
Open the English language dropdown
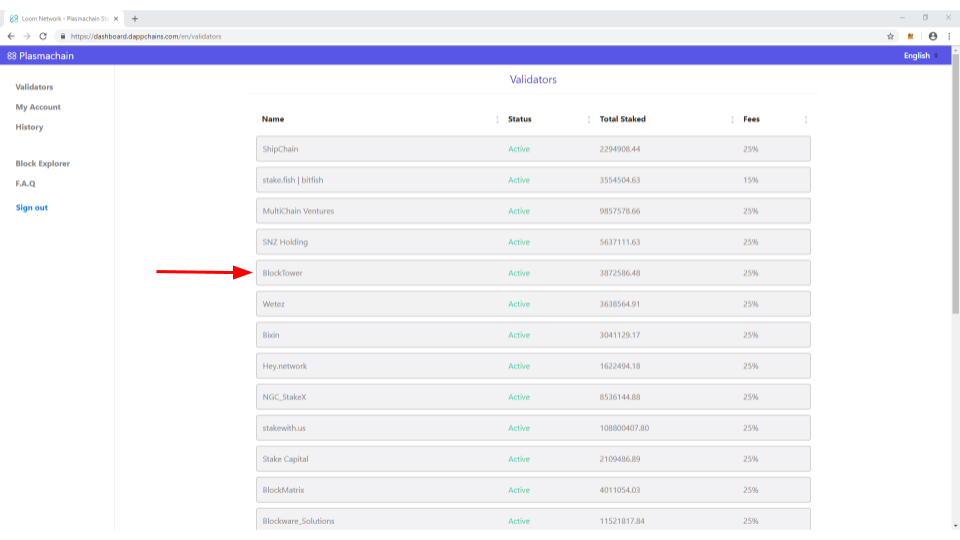[x=921, y=56]
